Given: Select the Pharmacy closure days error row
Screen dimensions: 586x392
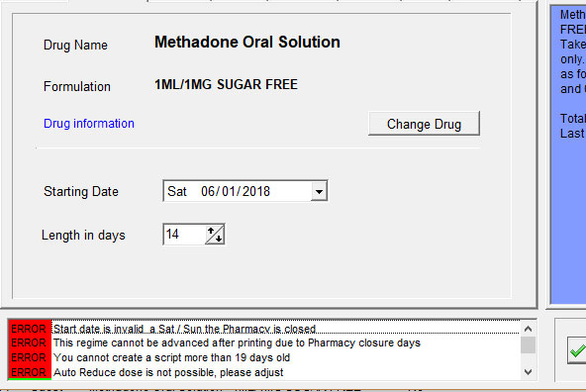Looking at the screenshot, I should 264,343.
